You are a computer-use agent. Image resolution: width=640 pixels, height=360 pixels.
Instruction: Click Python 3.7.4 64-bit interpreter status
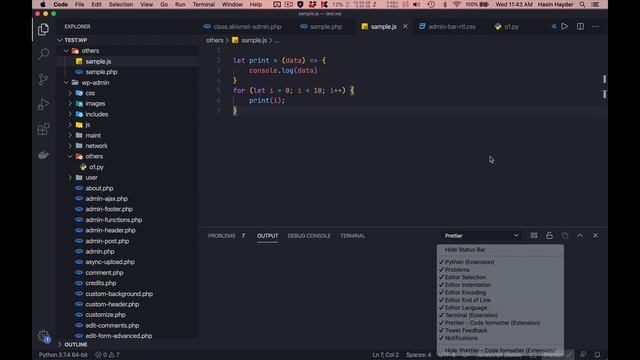pos(63,355)
